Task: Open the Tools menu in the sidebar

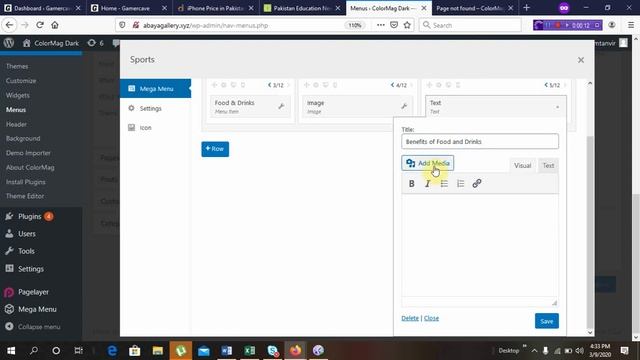Action: click(26, 251)
